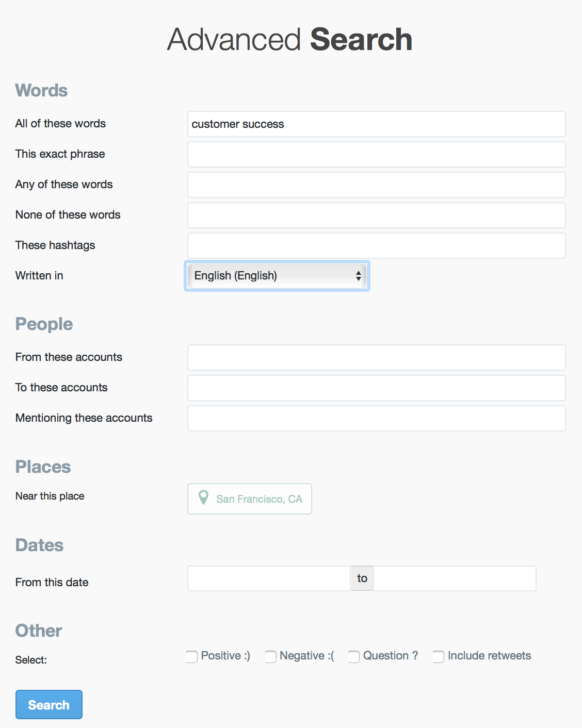The image size is (582, 728).
Task: Click the end date field after 'to'
Action: click(455, 578)
